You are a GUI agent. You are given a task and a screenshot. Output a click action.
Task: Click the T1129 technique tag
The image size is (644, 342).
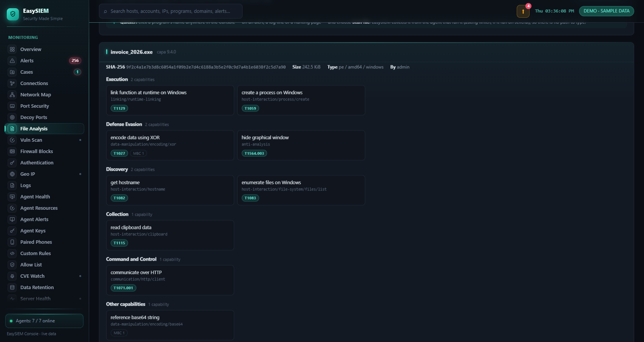119,108
